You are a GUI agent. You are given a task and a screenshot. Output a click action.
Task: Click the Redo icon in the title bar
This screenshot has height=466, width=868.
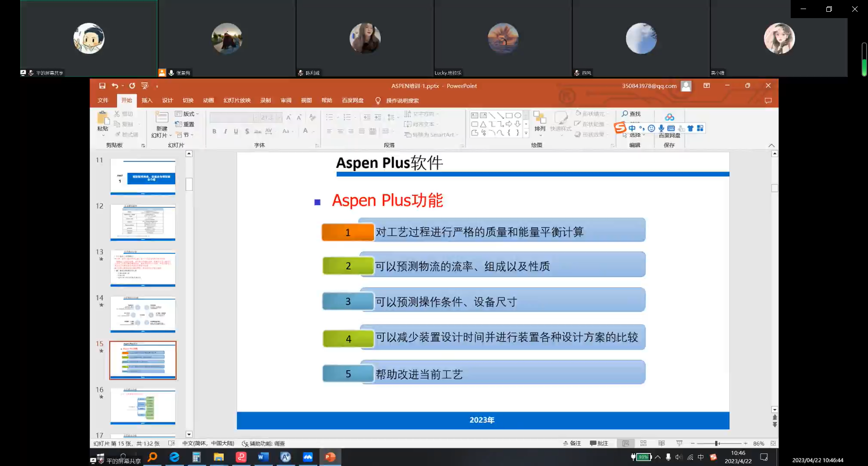point(132,86)
